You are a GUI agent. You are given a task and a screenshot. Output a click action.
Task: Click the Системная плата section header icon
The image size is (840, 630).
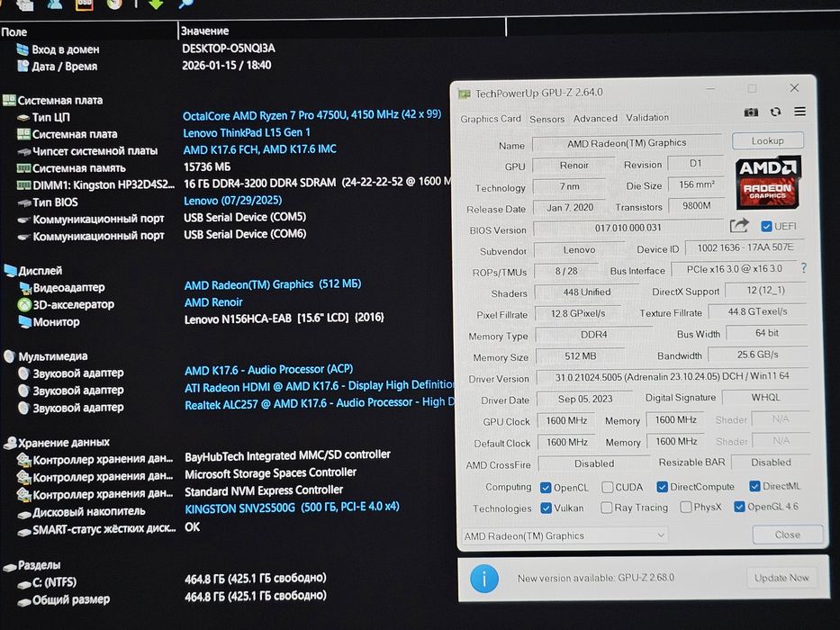pyautogui.click(x=9, y=100)
